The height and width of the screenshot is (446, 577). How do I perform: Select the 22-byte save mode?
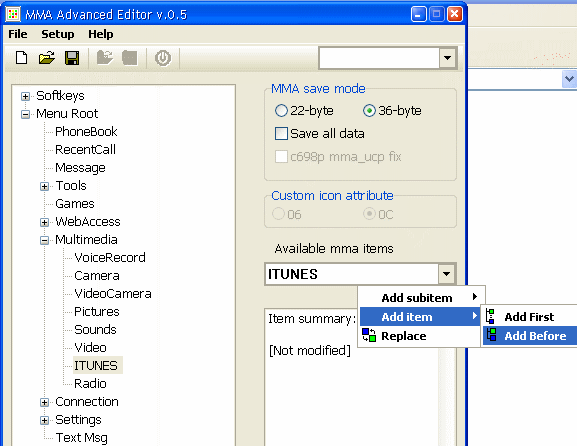point(281,110)
